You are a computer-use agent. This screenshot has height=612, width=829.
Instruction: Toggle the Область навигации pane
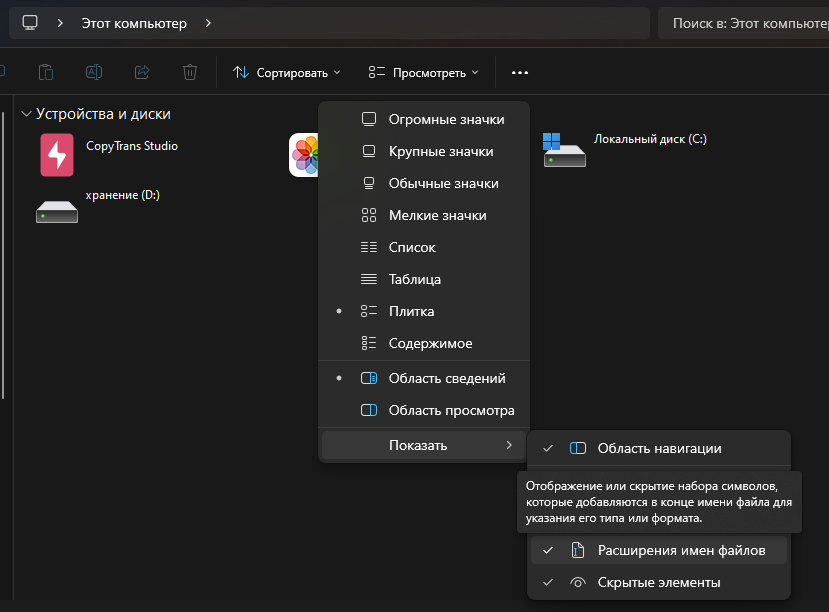(658, 448)
